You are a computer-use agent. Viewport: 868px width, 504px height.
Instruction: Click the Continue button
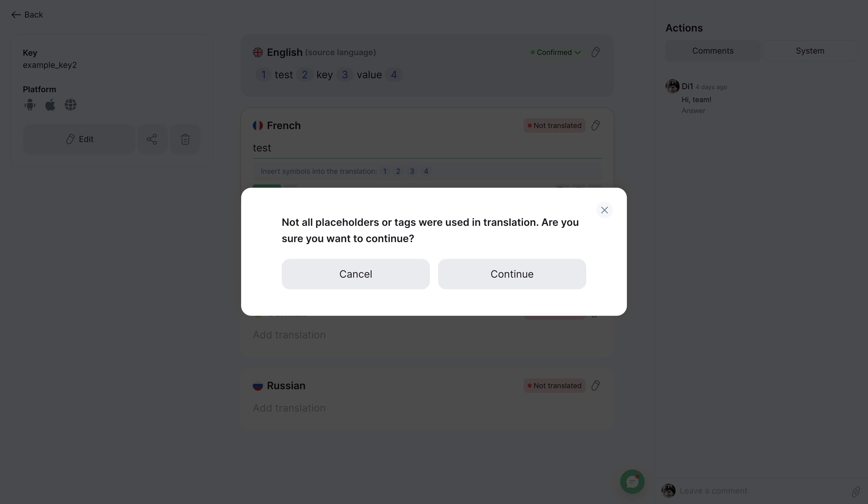click(x=512, y=274)
